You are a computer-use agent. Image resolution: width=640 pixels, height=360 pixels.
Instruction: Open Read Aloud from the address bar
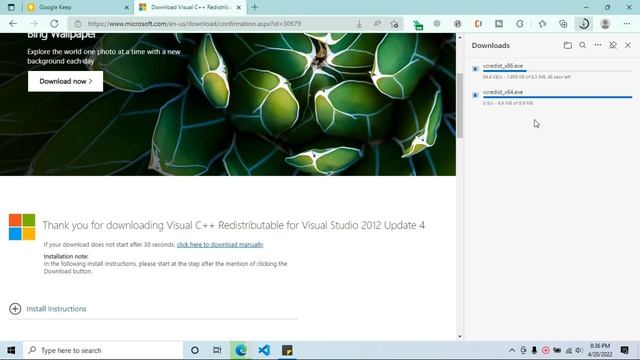point(377,24)
